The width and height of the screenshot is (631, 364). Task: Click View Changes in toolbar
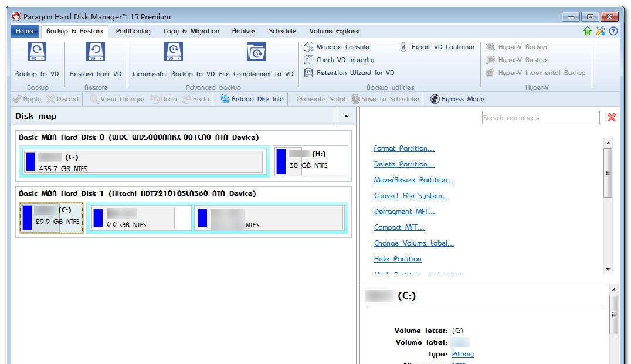coord(118,99)
